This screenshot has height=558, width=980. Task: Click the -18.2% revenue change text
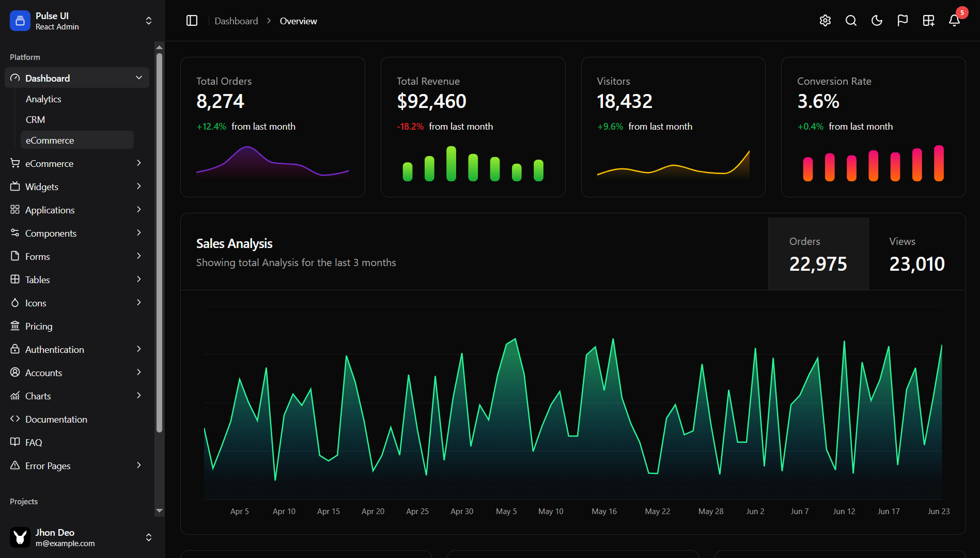(410, 127)
